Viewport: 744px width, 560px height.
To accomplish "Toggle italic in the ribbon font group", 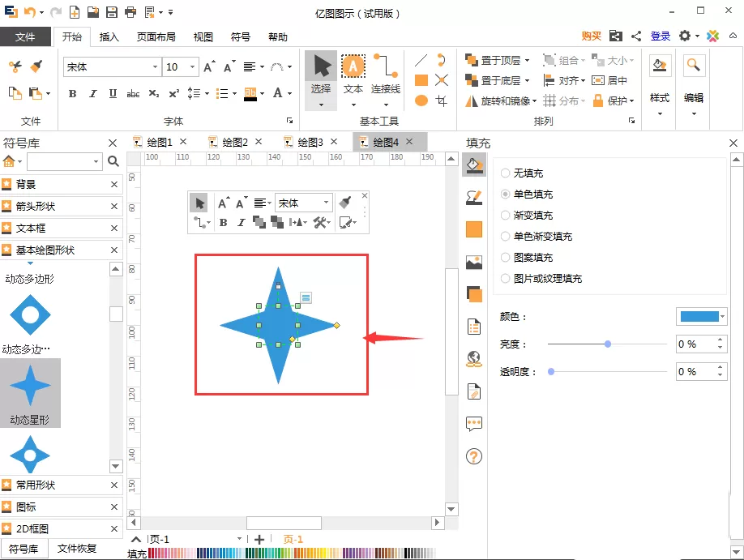I will (93, 93).
